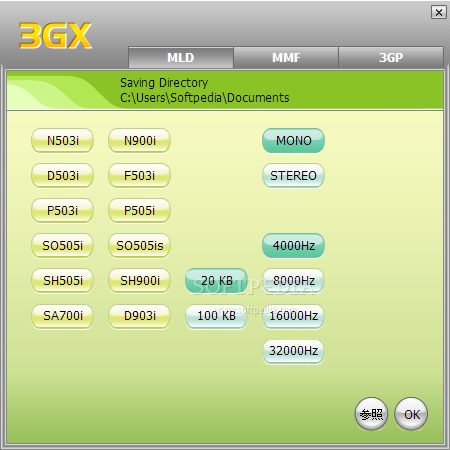Click the 参照 browse button
Viewport: 450px width, 450px height.
click(x=371, y=414)
